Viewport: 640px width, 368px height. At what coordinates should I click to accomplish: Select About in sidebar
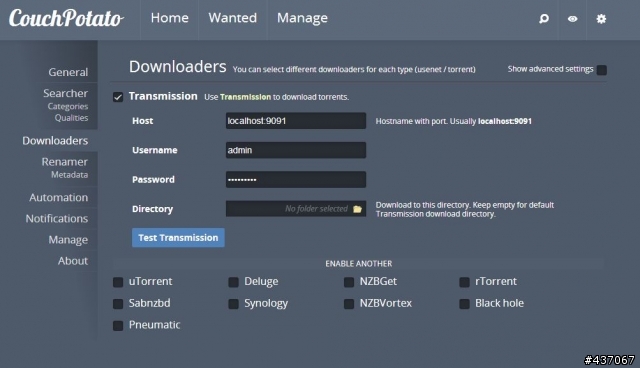point(73,261)
